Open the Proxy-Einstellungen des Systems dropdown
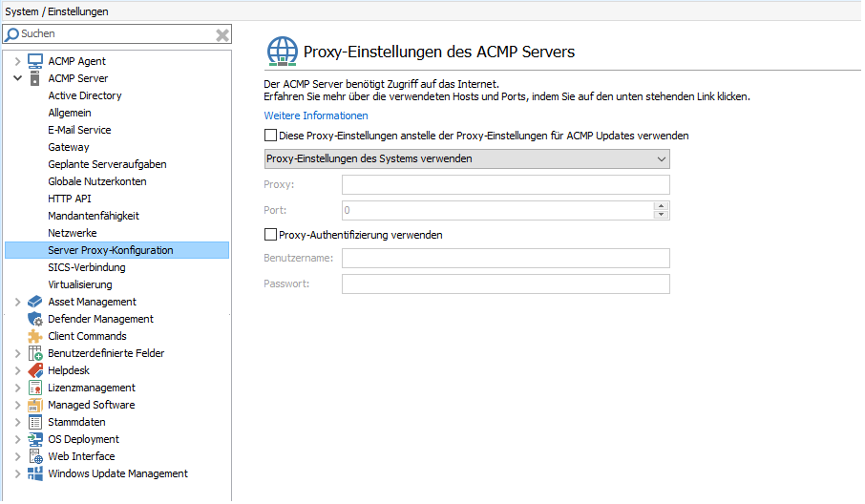 [467, 158]
